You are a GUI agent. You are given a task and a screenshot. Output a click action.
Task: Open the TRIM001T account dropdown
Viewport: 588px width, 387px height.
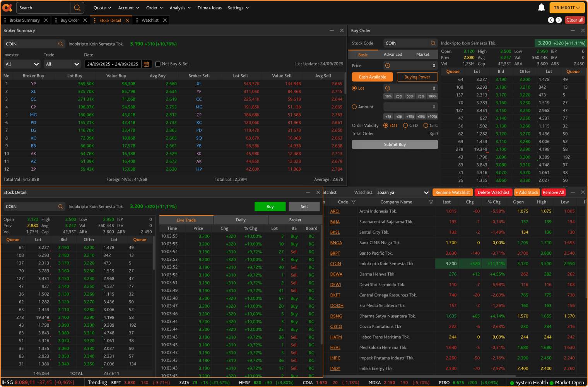567,8
